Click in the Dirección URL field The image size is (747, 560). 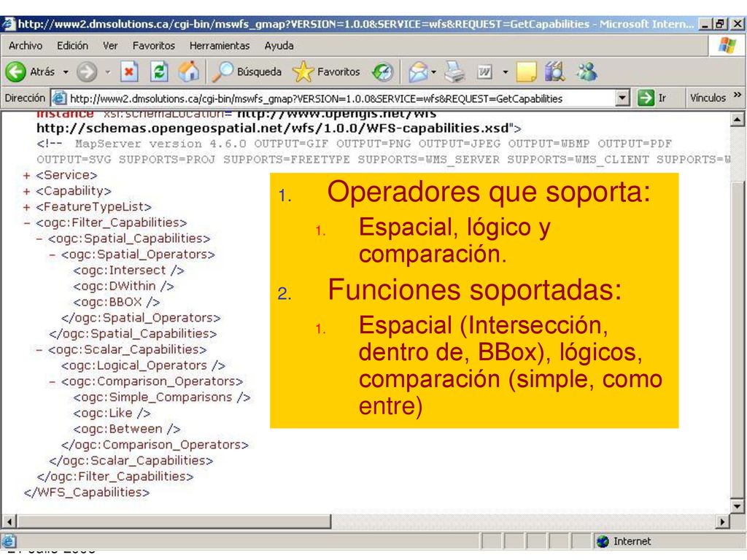[341, 98]
